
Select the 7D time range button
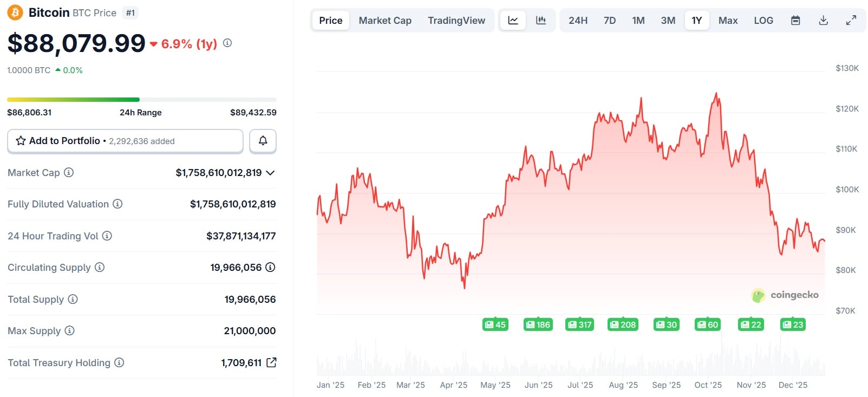610,21
